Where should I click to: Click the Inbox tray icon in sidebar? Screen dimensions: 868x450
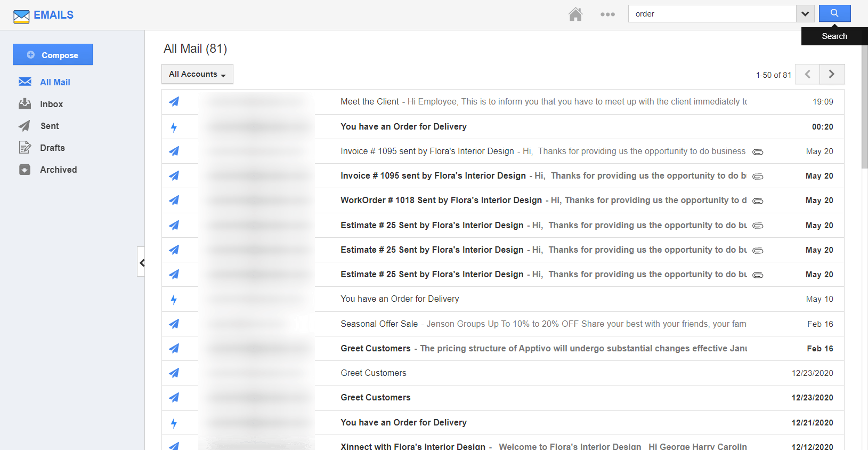click(25, 103)
